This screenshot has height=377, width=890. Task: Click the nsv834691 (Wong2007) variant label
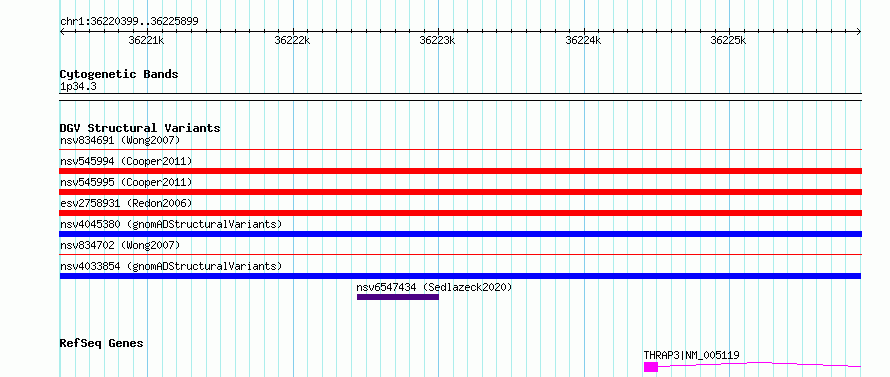(x=120, y=140)
